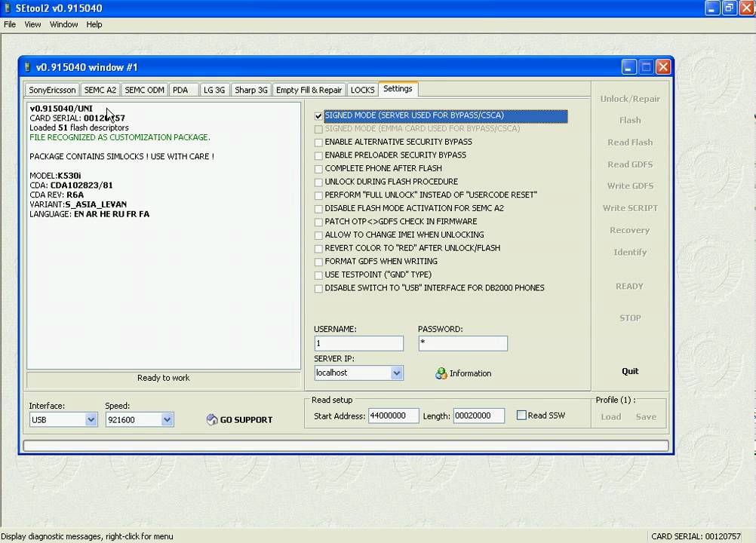756x543 pixels.
Task: Click the Recovery button
Action: point(630,230)
